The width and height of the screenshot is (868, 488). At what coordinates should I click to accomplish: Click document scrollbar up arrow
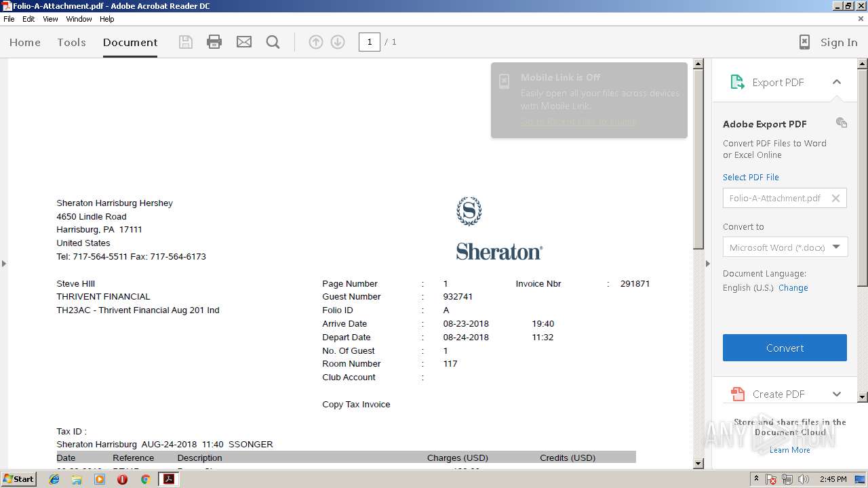point(698,65)
